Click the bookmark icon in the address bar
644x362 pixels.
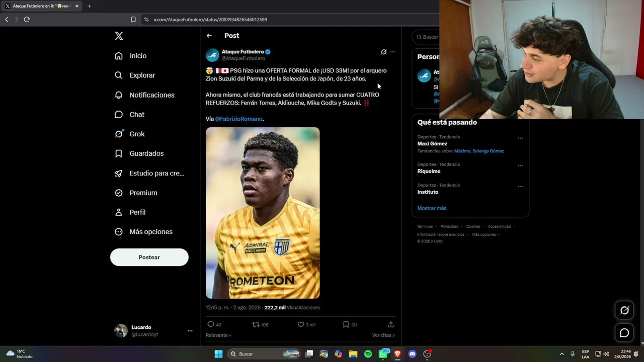pyautogui.click(x=133, y=20)
